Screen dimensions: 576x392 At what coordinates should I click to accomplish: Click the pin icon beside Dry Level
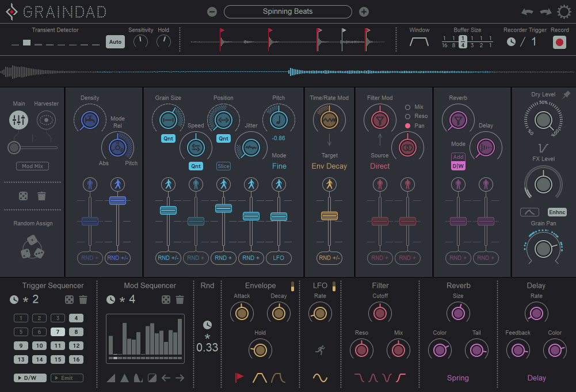[x=566, y=95]
